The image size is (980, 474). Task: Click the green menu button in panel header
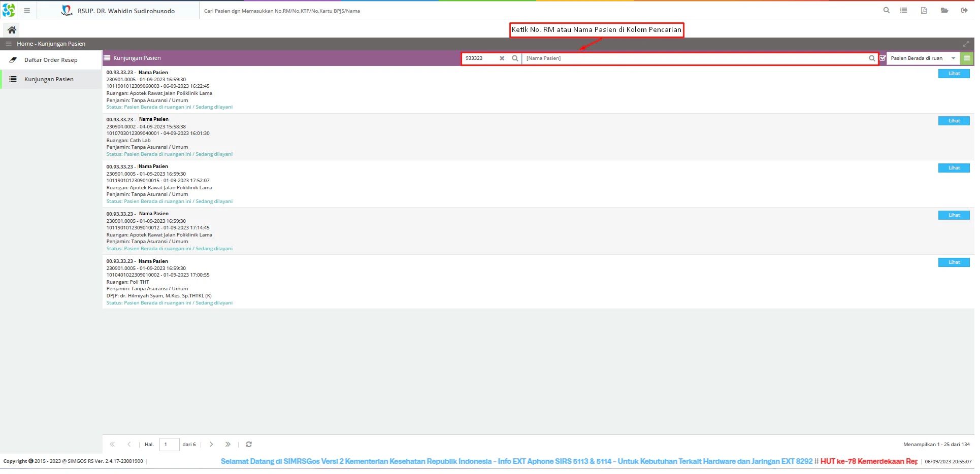click(967, 58)
